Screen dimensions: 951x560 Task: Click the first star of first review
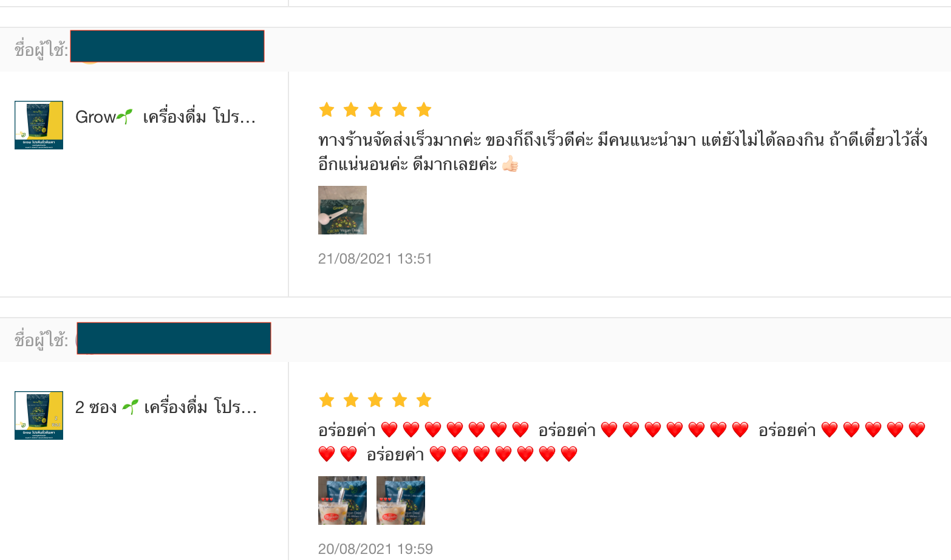327,109
